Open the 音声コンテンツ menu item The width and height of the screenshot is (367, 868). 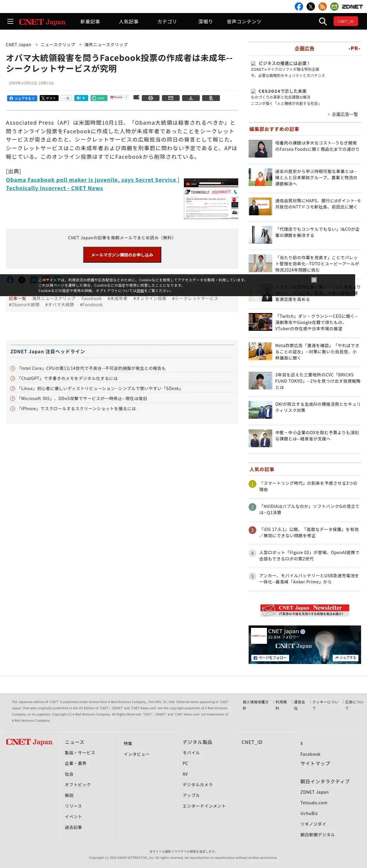(x=244, y=22)
